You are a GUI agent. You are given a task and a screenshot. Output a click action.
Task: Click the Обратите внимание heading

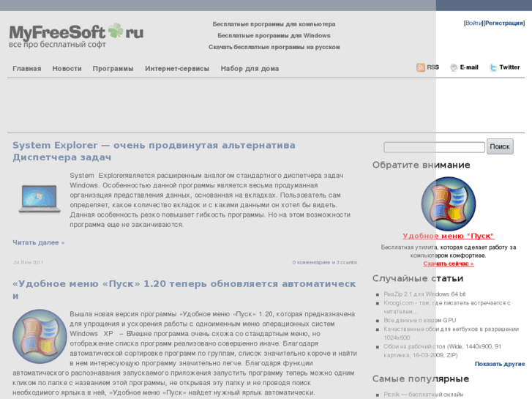[421, 165]
